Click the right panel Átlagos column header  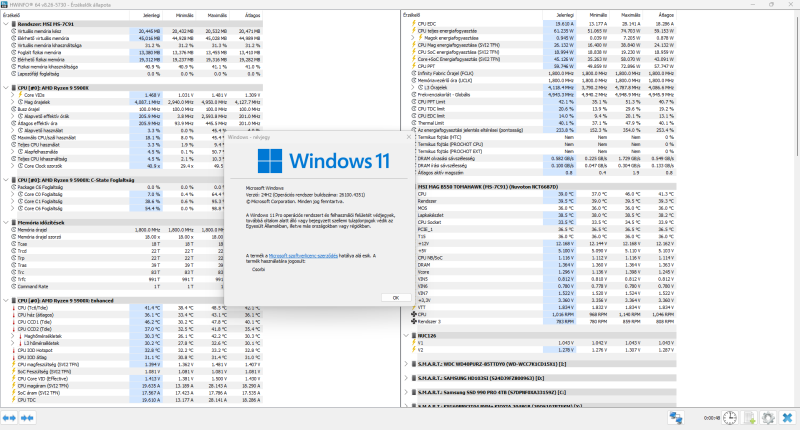point(660,15)
